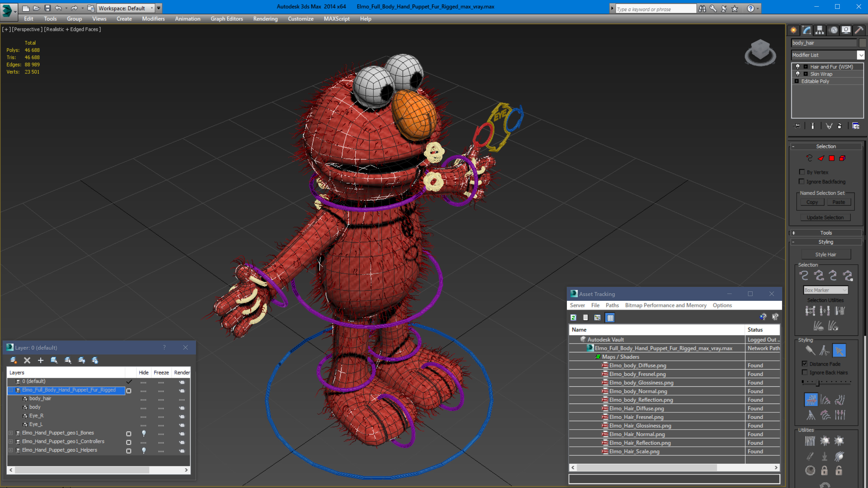The width and height of the screenshot is (868, 488).
Task: Click Refresh icon in Asset Tracking toolbar
Action: pyautogui.click(x=573, y=317)
